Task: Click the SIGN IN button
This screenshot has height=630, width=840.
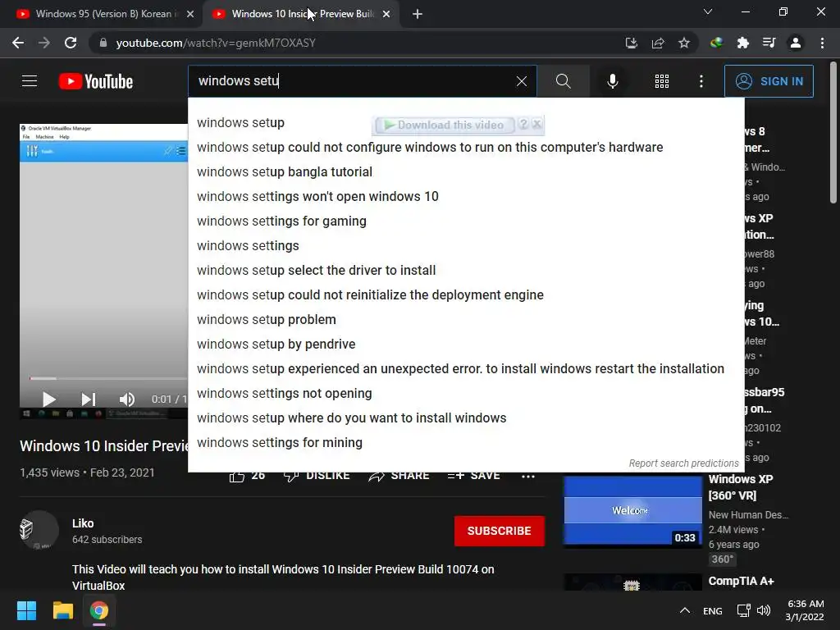Action: [x=769, y=81]
